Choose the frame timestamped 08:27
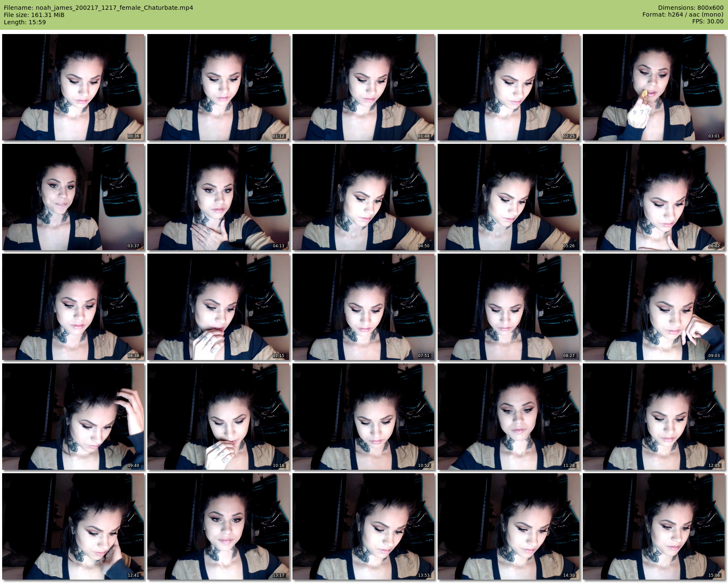The width and height of the screenshot is (728, 583). 509,307
